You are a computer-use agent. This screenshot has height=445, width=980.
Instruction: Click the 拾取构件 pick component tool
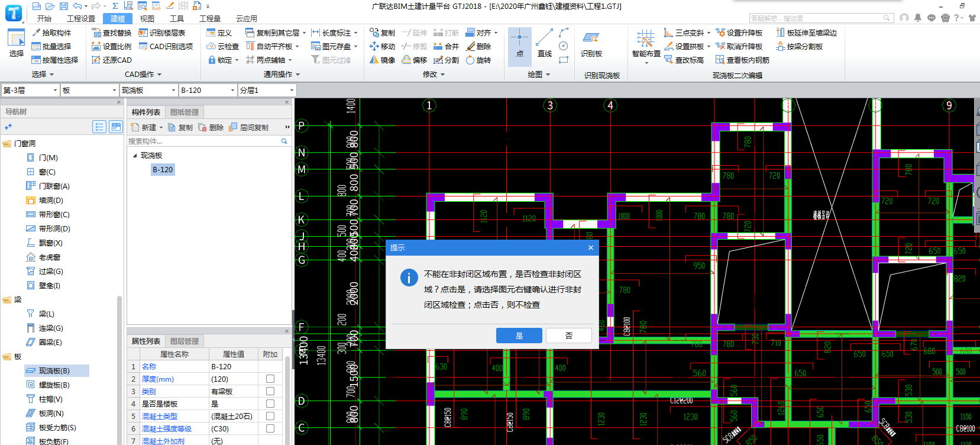tap(51, 33)
